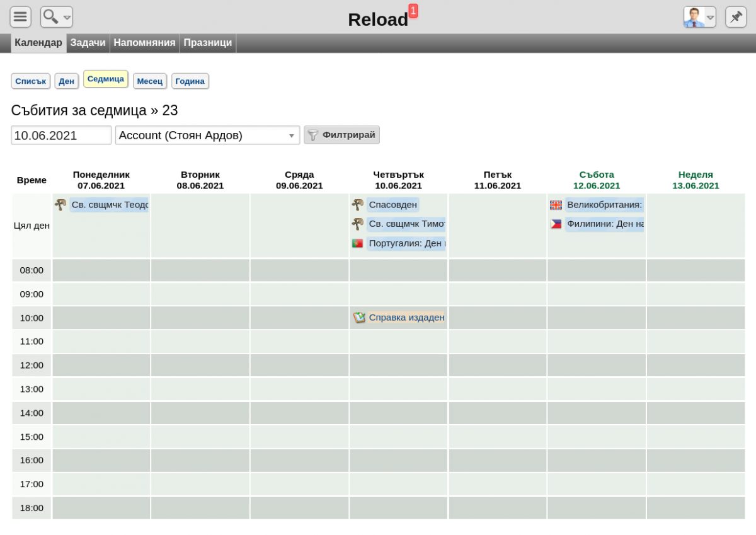Switch to the Ден view
The image size is (756, 535).
pos(67,81)
